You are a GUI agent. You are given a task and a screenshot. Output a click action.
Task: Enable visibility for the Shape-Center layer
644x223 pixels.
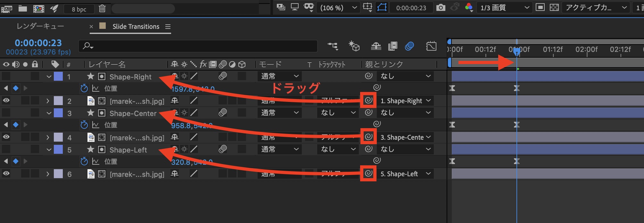(x=6, y=113)
